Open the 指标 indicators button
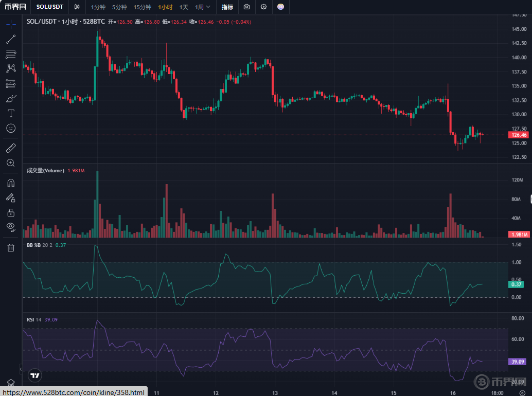The width and height of the screenshot is (532, 396). 227,7
